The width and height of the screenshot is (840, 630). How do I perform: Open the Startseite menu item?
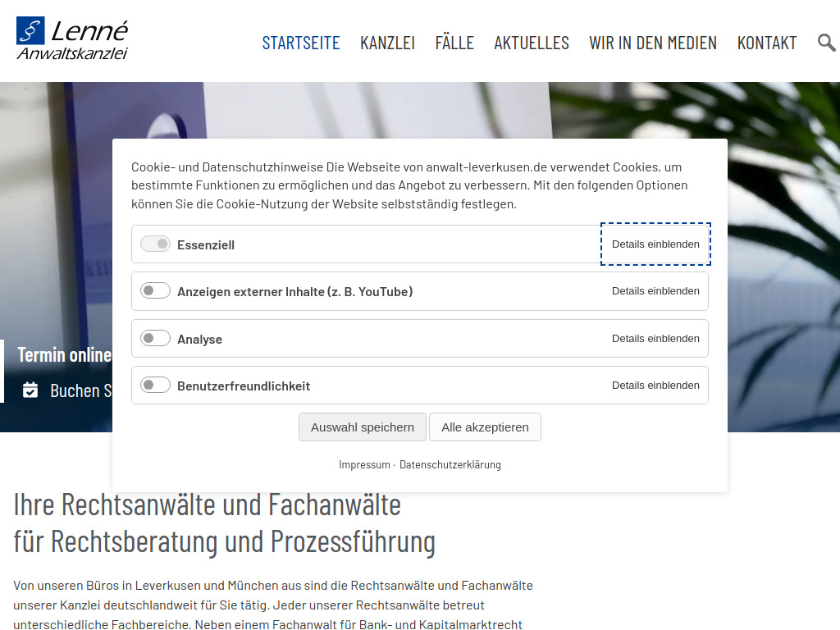point(301,43)
